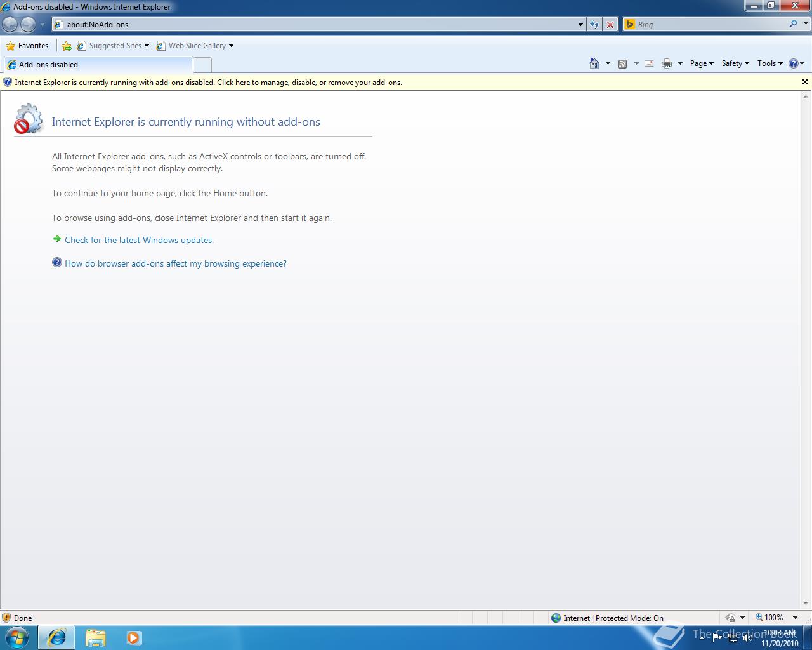
Task: Open Web Slice Gallery
Action: 195,46
